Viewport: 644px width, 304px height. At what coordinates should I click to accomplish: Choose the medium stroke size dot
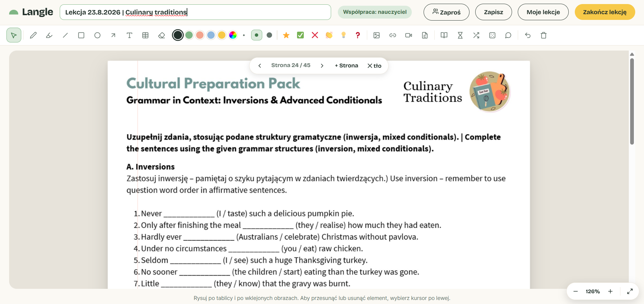257,35
